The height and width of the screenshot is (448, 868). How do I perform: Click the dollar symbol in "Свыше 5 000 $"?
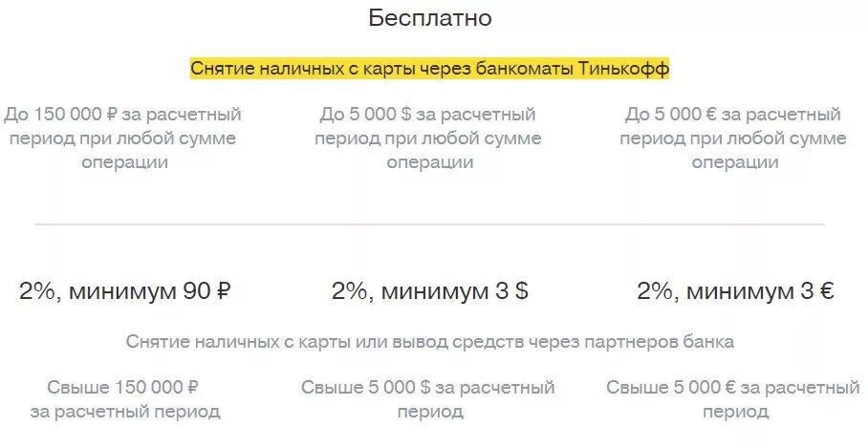tap(424, 387)
